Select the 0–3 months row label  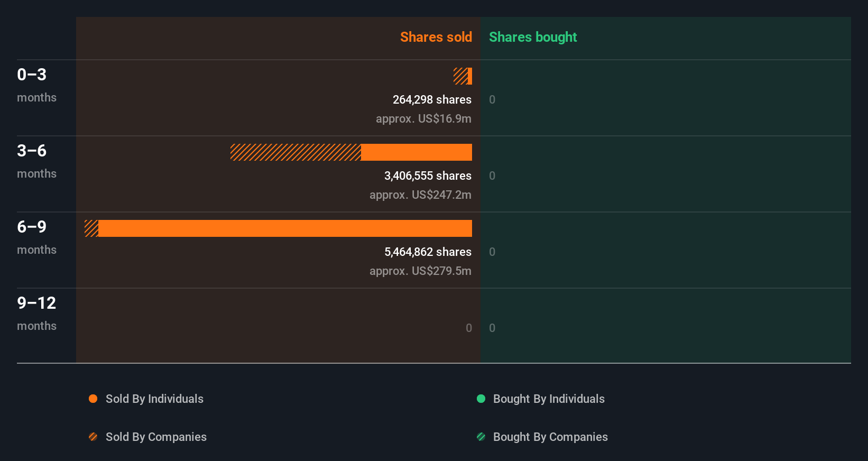coord(36,85)
